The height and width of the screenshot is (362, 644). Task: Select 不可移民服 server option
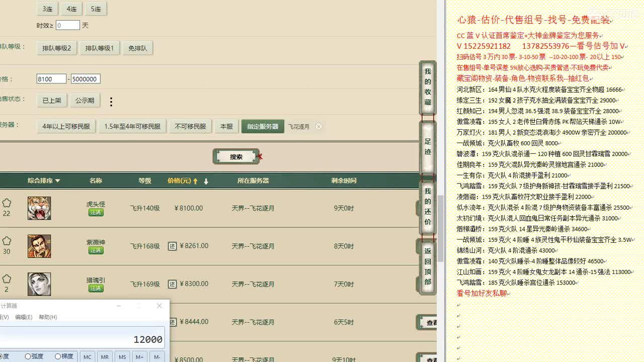(190, 127)
